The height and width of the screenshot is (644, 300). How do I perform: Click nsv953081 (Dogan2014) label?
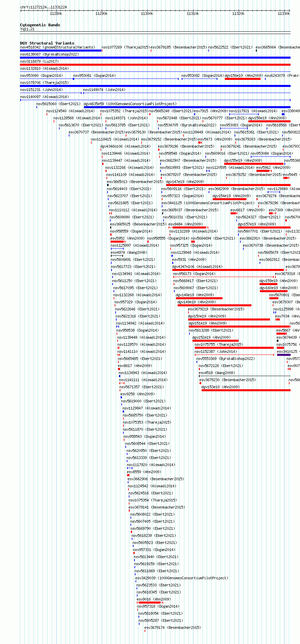point(94,75)
